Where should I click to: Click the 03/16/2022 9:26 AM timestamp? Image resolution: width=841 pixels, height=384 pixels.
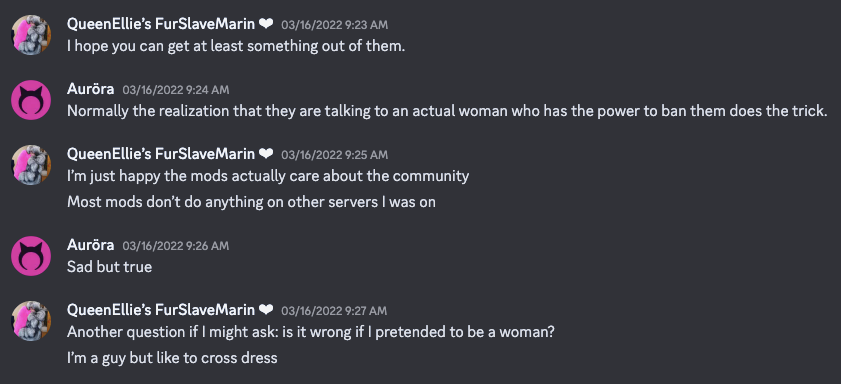(176, 246)
